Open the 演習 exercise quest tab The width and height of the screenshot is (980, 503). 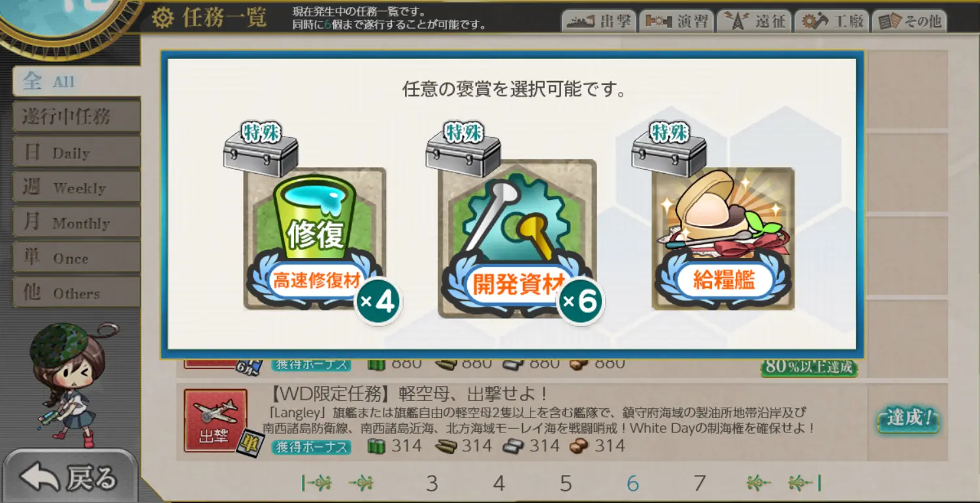click(x=676, y=21)
